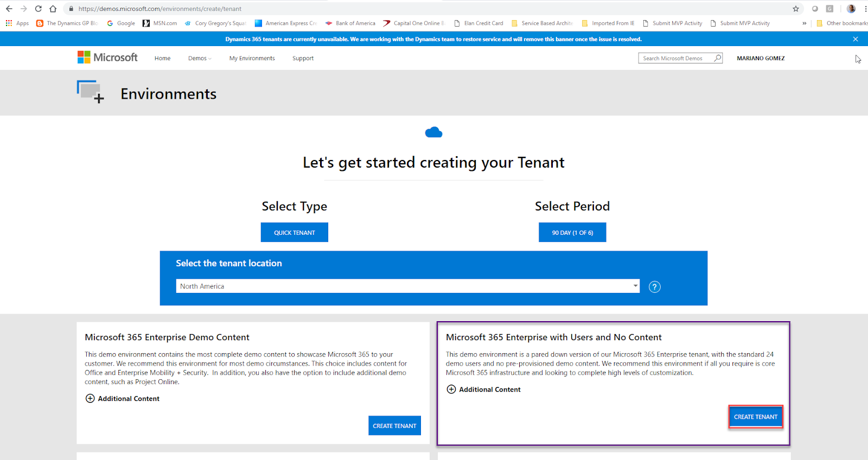This screenshot has width=868, height=460.
Task: Open Cory Gregory's Squat bookmark
Action: 215,23
